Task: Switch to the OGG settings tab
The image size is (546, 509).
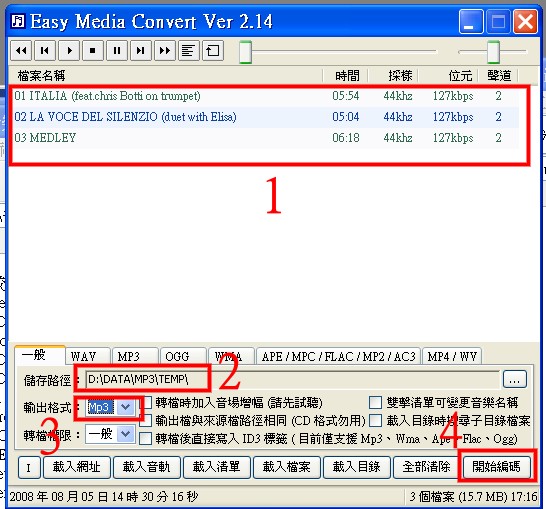Action: (x=177, y=356)
